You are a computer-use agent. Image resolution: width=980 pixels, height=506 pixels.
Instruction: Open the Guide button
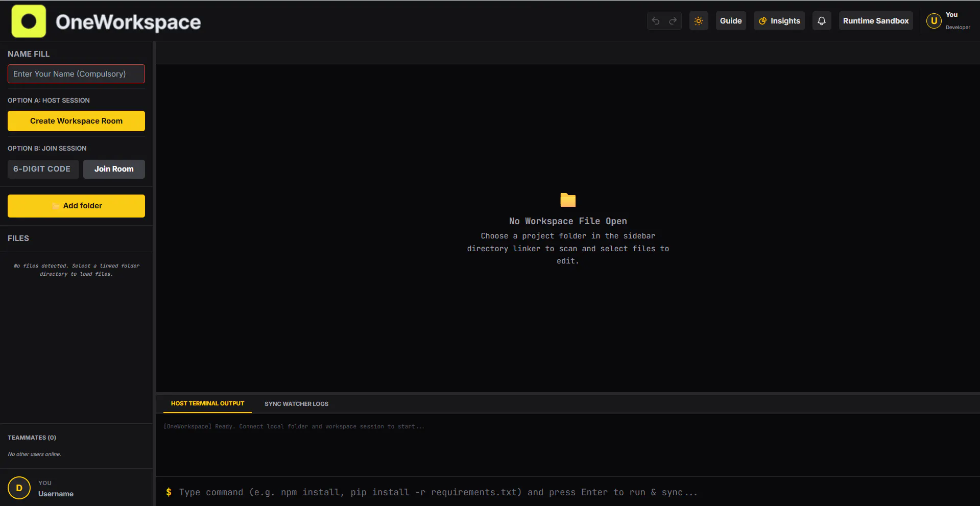(x=731, y=21)
